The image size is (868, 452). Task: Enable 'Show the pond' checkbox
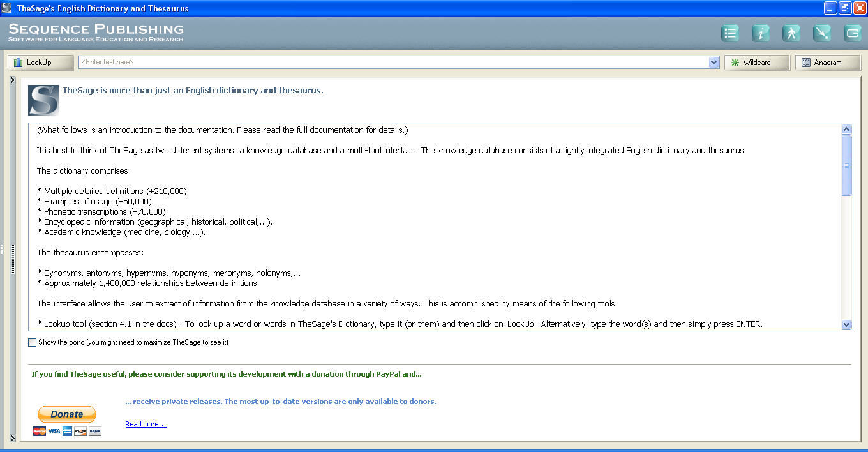[33, 342]
